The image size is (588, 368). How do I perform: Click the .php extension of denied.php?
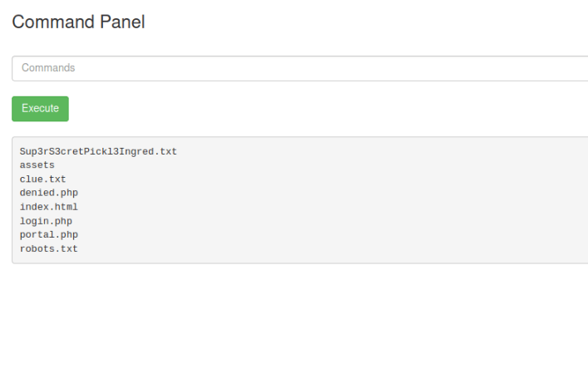pos(67,193)
